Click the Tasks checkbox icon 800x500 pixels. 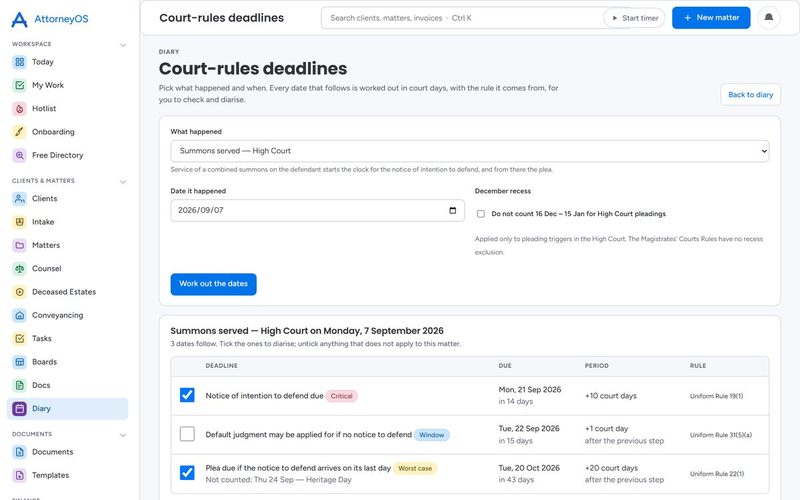click(19, 338)
